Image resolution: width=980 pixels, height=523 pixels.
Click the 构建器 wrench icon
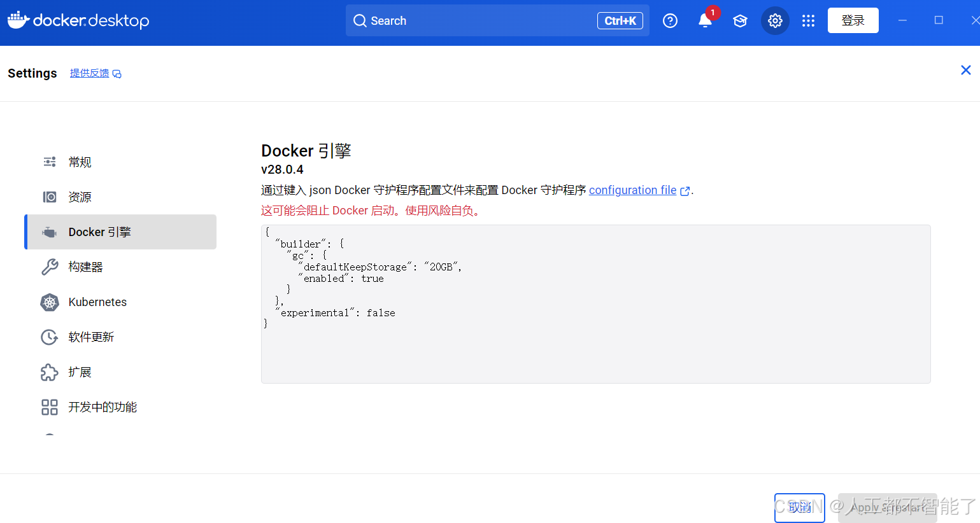[x=50, y=267]
